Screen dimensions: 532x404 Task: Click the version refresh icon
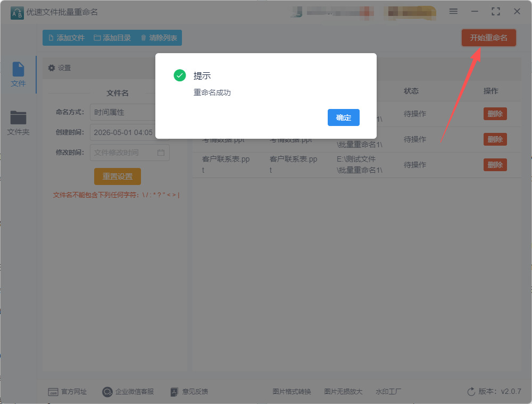pyautogui.click(x=471, y=391)
